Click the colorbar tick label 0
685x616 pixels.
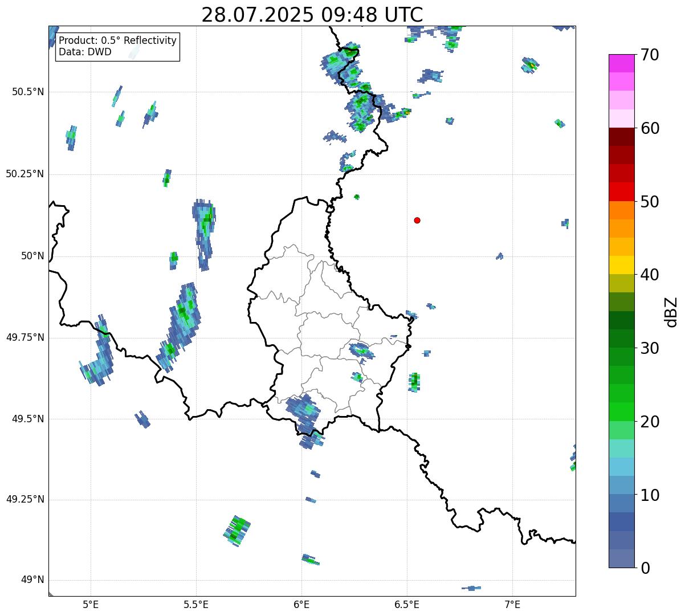click(645, 568)
